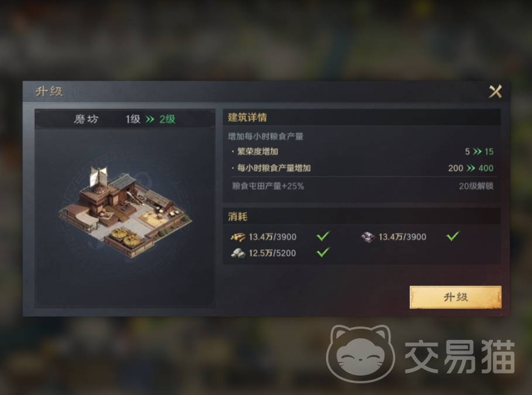The image size is (532, 395).
Task: Click the green arrows between 1级 and 2级
Action: tap(150, 119)
